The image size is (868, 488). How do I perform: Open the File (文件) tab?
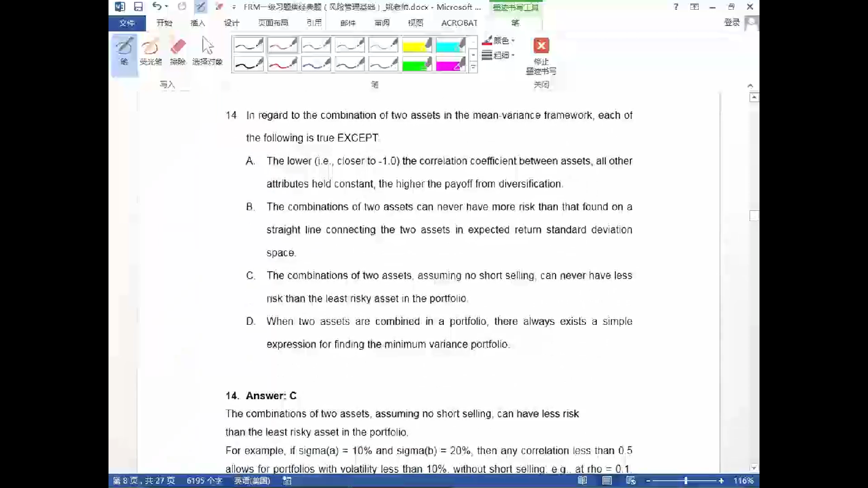click(127, 23)
